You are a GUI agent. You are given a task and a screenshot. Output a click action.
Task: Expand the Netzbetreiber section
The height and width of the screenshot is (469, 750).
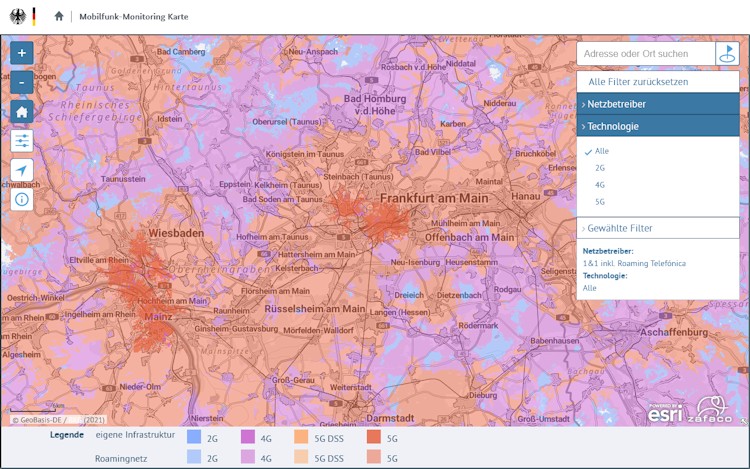tap(657, 104)
